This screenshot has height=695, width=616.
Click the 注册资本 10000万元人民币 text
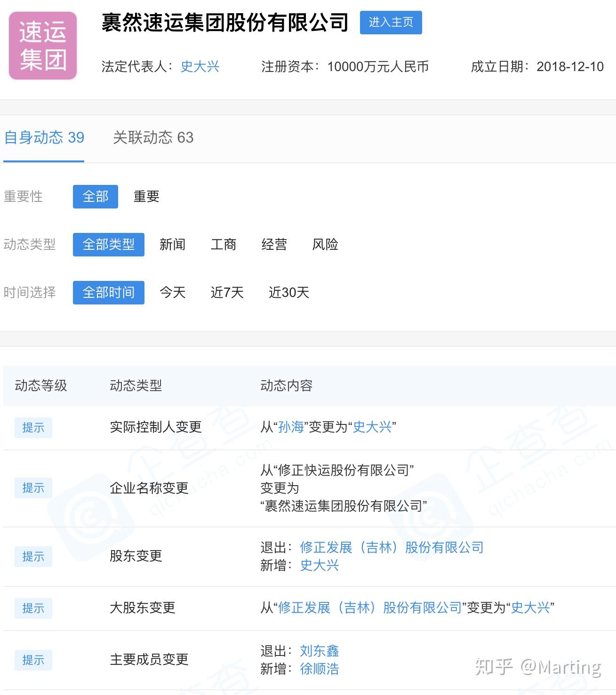tap(345, 67)
